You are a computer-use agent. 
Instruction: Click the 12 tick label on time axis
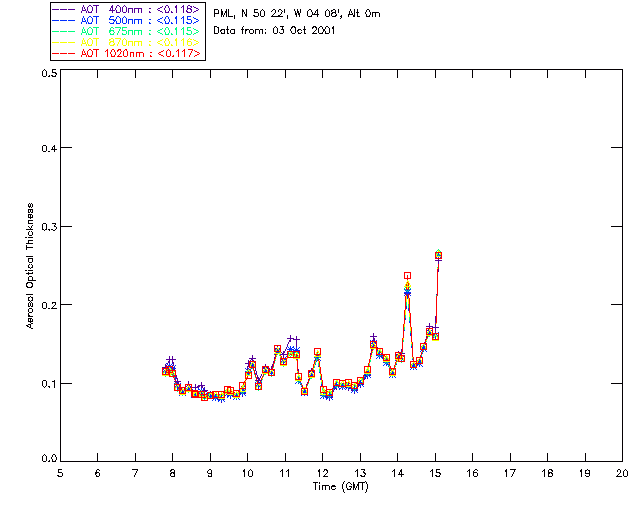(x=322, y=473)
